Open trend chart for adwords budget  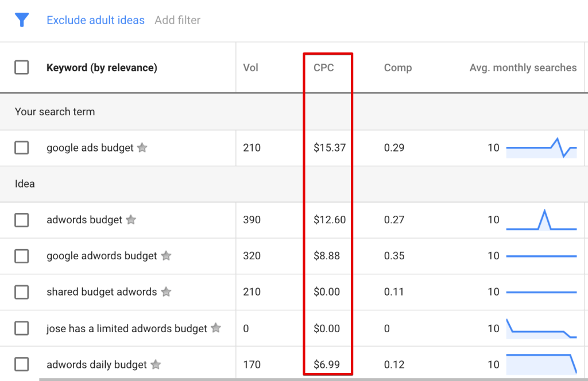[x=541, y=220]
